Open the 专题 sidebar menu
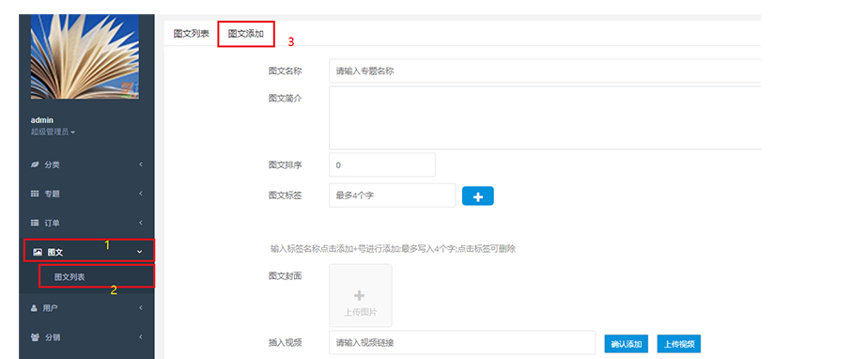 87,194
